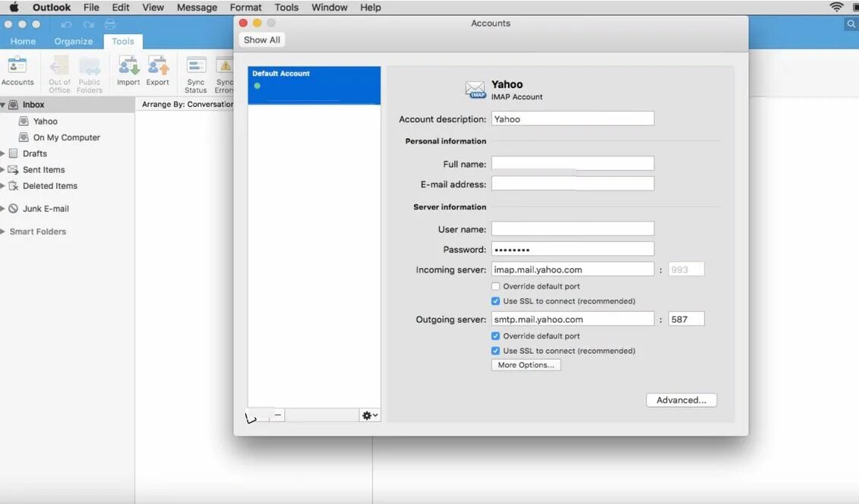The width and height of the screenshot is (859, 504).
Task: Click the print icon in title bar
Action: (x=110, y=24)
